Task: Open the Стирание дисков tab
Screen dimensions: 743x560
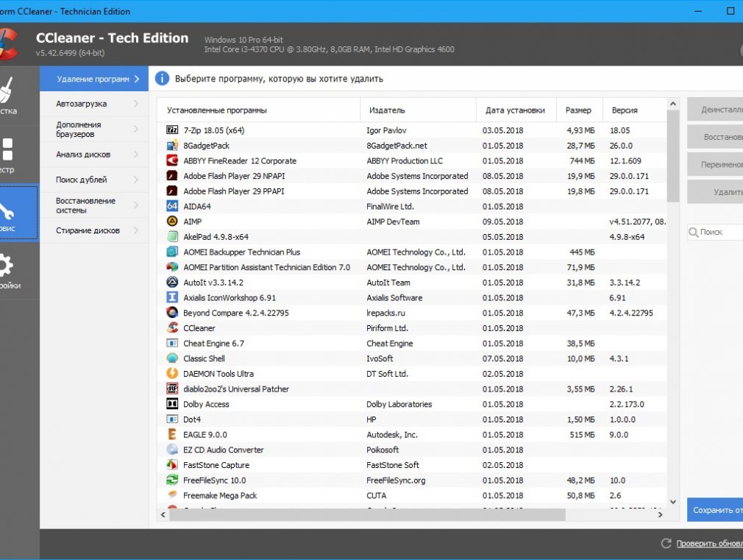Action: tap(94, 230)
